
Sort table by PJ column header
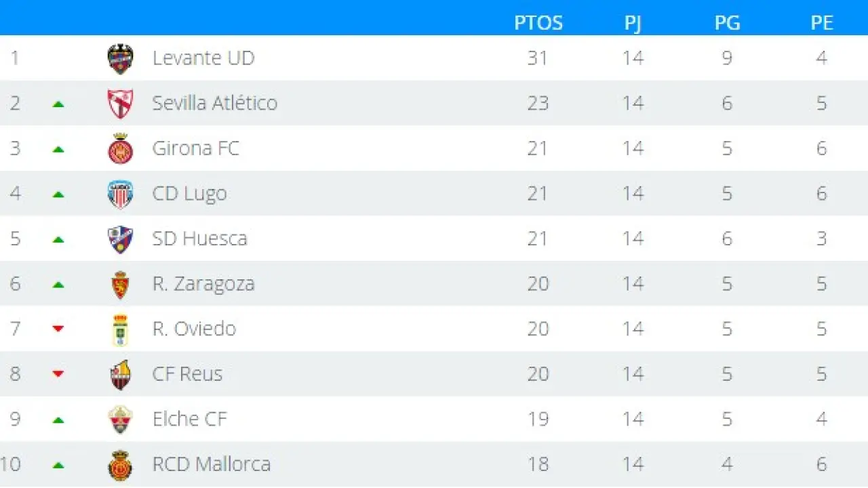[x=633, y=22]
